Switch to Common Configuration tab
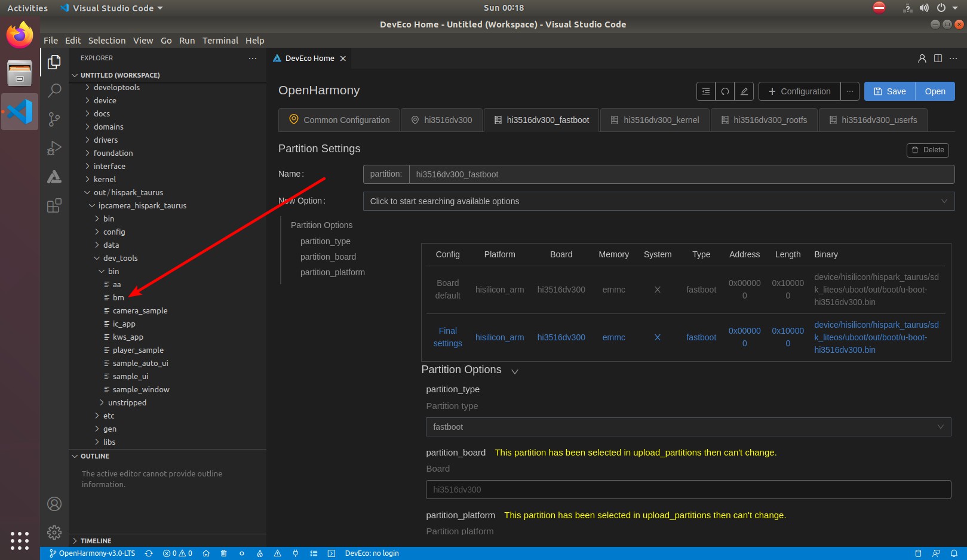Viewport: 967px width, 560px height. pos(339,120)
